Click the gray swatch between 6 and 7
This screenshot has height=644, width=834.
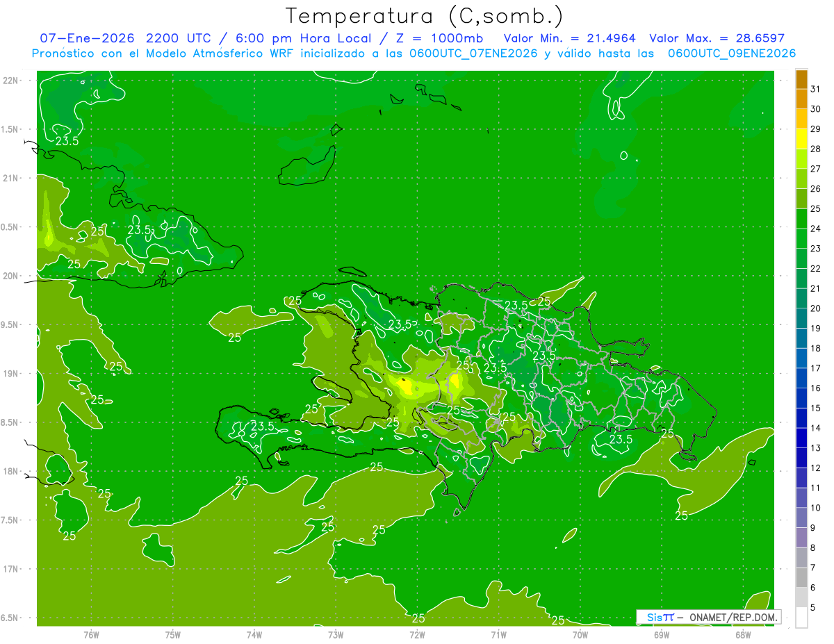pos(801,577)
